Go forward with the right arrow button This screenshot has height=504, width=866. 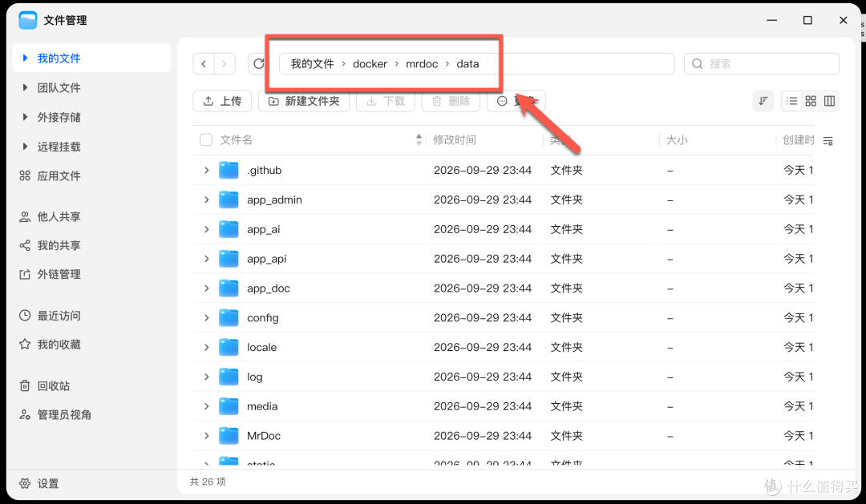pos(225,64)
